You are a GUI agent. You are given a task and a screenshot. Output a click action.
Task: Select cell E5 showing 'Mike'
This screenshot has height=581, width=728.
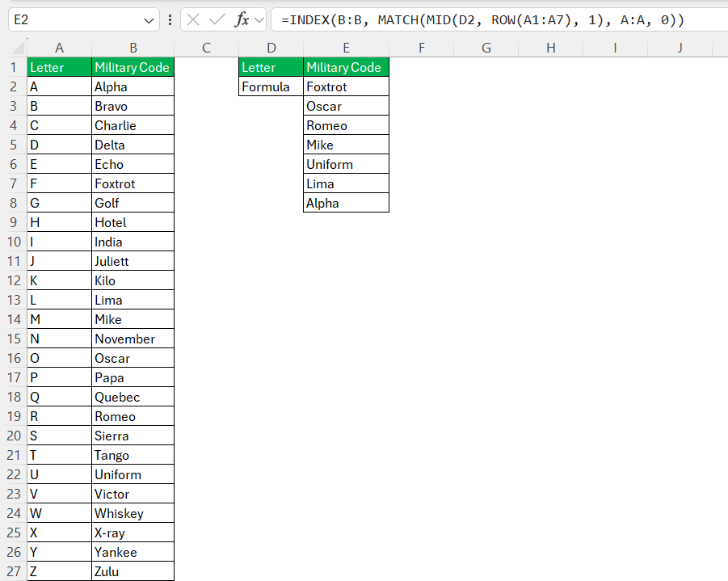[x=347, y=145]
